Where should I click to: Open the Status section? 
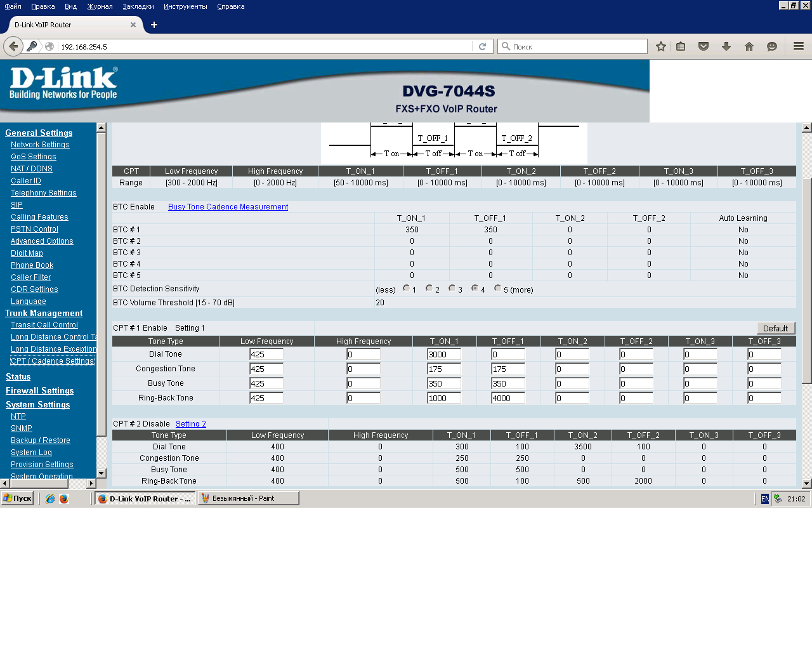click(x=18, y=377)
